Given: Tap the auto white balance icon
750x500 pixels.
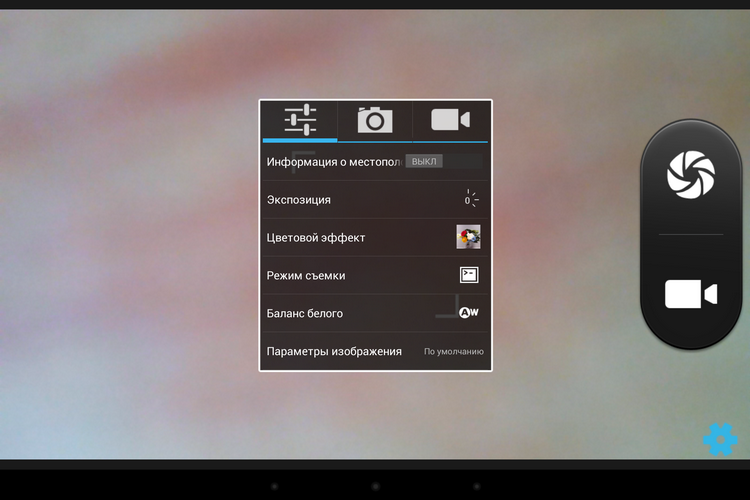Looking at the screenshot, I should pyautogui.click(x=468, y=312).
